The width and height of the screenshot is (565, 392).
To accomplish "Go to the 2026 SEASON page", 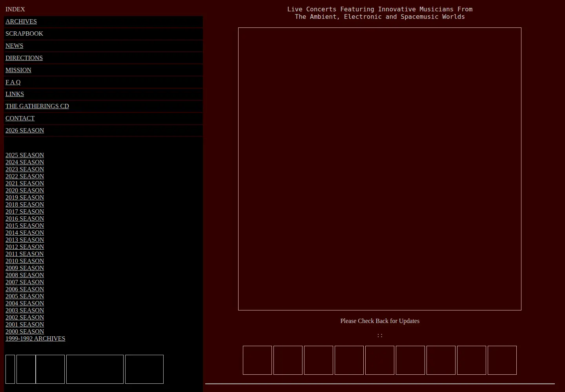I will pos(25,131).
